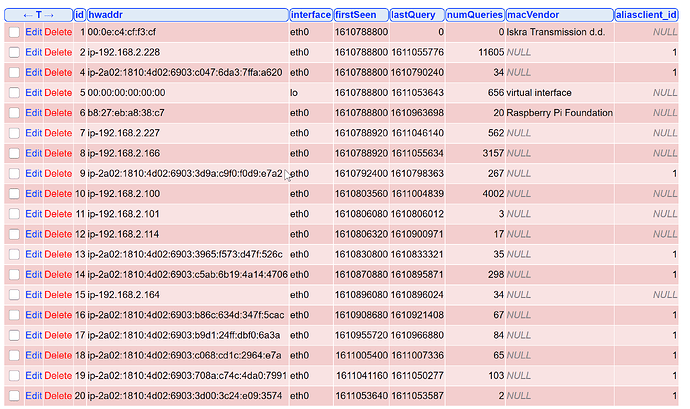Sort by macVendor column header
This screenshot has height=409, width=690.
(533, 15)
